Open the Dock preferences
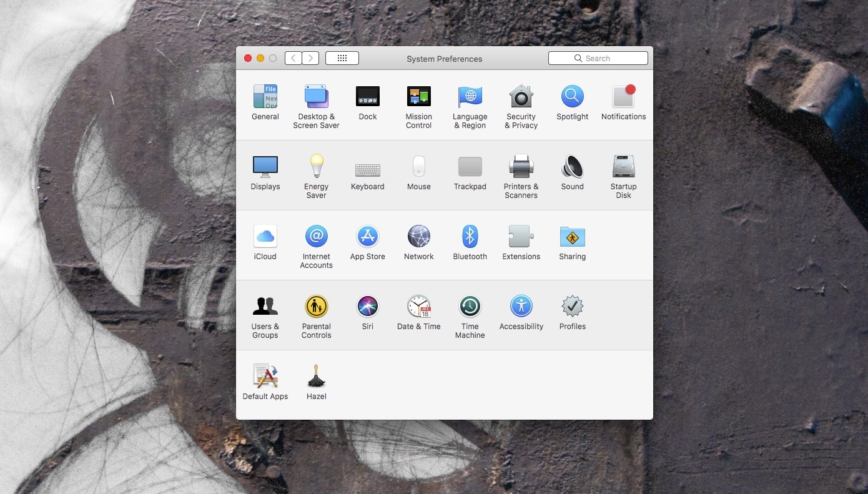The height and width of the screenshot is (494, 868). (368, 97)
